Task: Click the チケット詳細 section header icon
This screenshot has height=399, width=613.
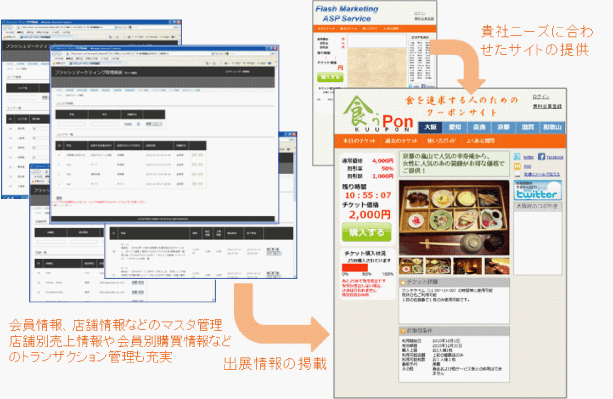Action: [403, 282]
